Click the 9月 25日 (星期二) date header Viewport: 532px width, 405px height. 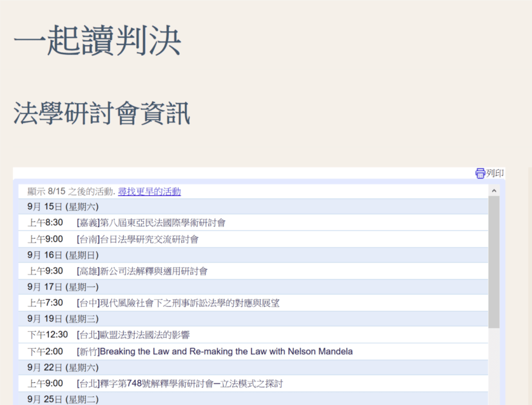click(x=63, y=399)
